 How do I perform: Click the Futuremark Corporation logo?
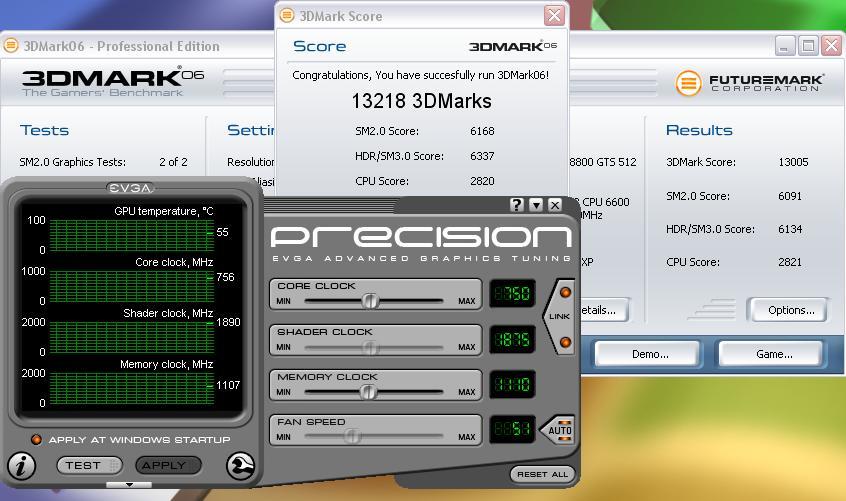pos(749,83)
